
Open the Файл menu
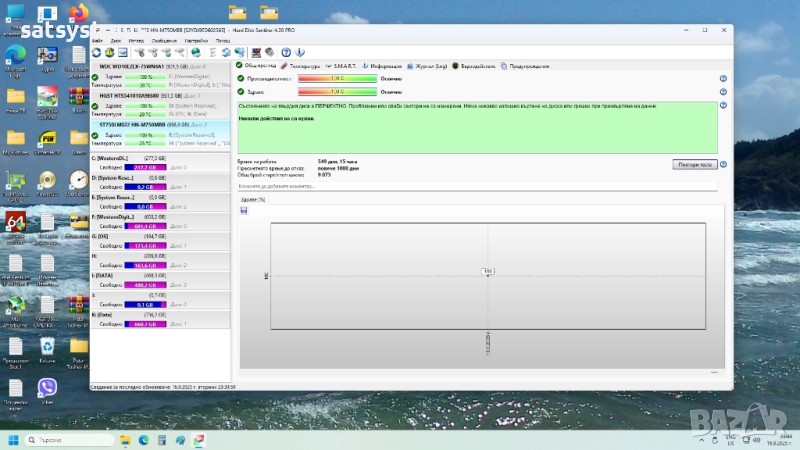pos(97,41)
